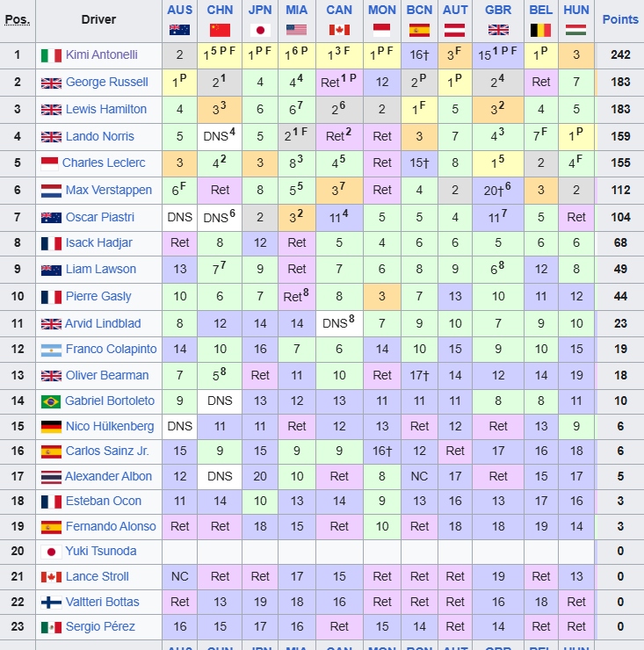Open Oliver Bearman driver page
This screenshot has height=650, width=644.
[107, 375]
